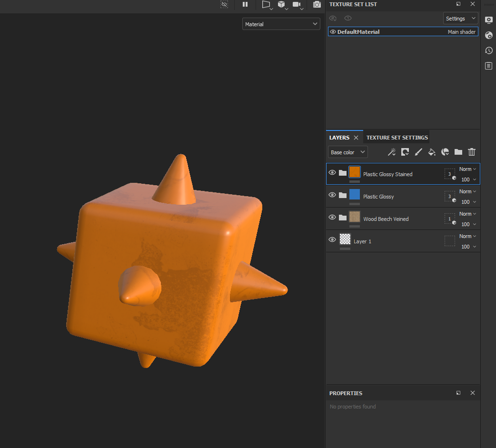Change blend mode of Plastic Glossy from Norm

tap(467, 191)
